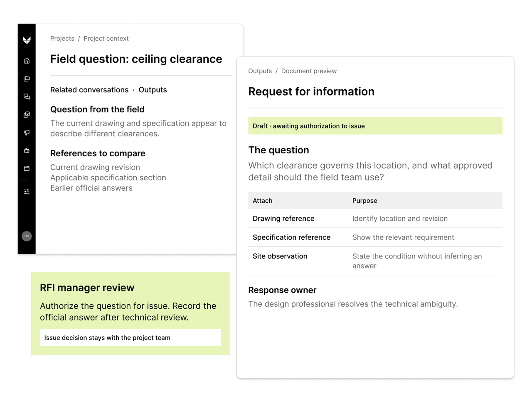This screenshot has width=532, height=399.
Task: Open the image gallery icon in sidebar
Action: click(27, 115)
